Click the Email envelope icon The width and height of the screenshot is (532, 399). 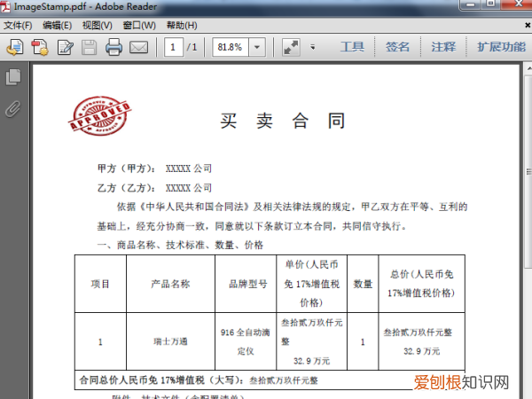139,48
